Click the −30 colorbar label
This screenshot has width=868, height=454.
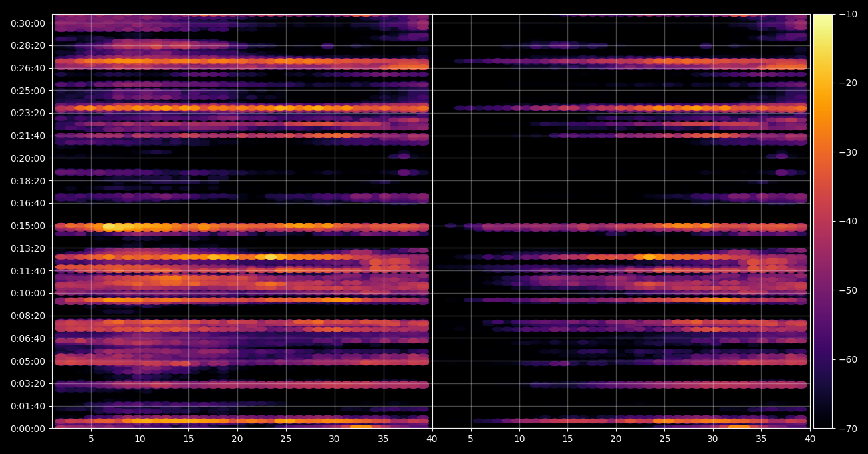[x=848, y=152]
